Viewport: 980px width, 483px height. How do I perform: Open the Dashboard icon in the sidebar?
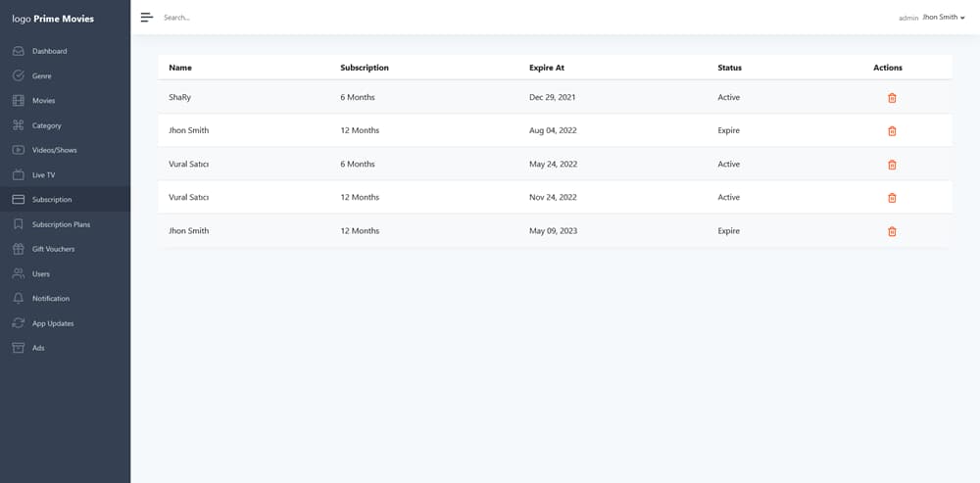coord(18,51)
